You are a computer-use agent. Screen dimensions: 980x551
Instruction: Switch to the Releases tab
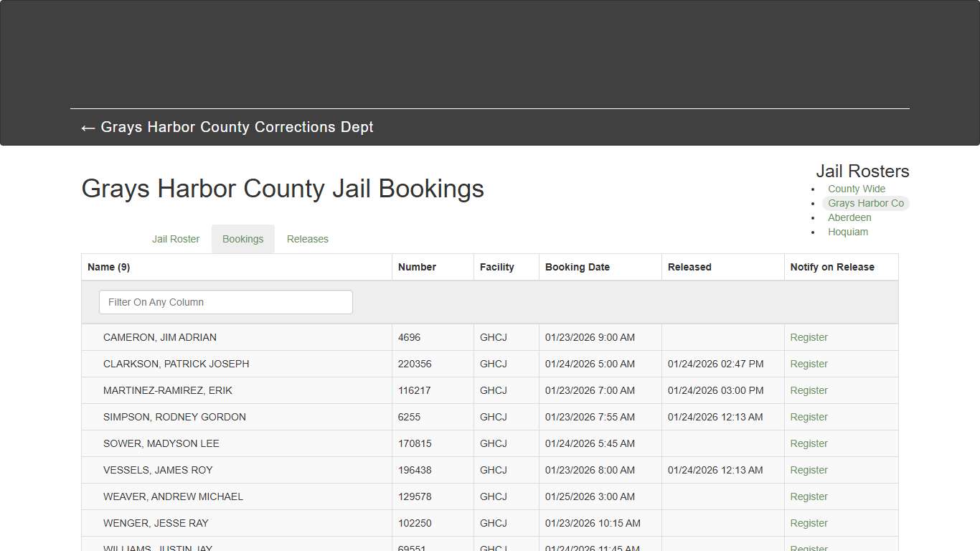(307, 238)
